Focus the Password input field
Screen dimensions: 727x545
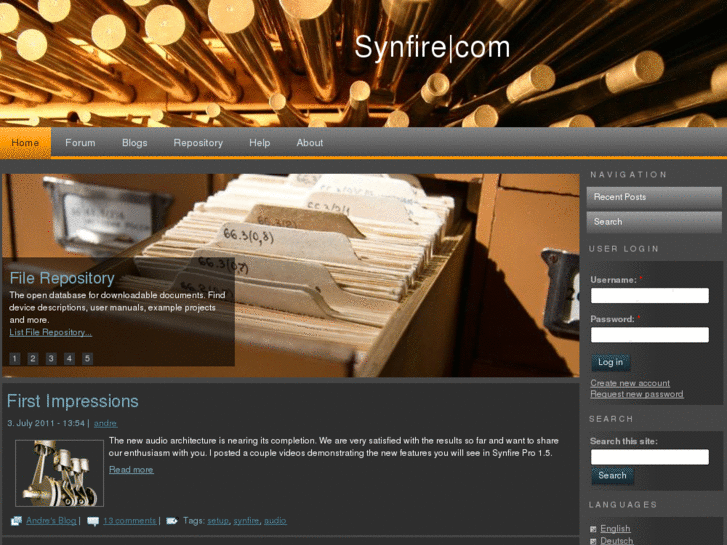pos(650,335)
